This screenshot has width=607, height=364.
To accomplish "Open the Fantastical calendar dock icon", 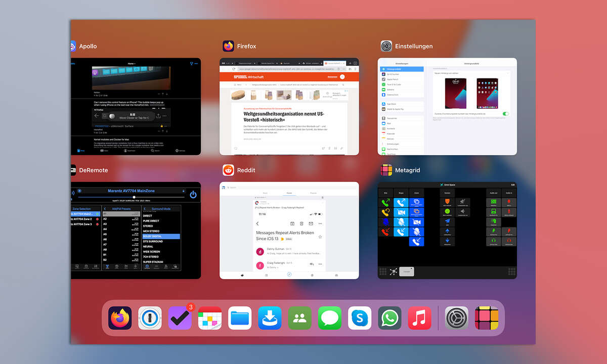I will (210, 318).
